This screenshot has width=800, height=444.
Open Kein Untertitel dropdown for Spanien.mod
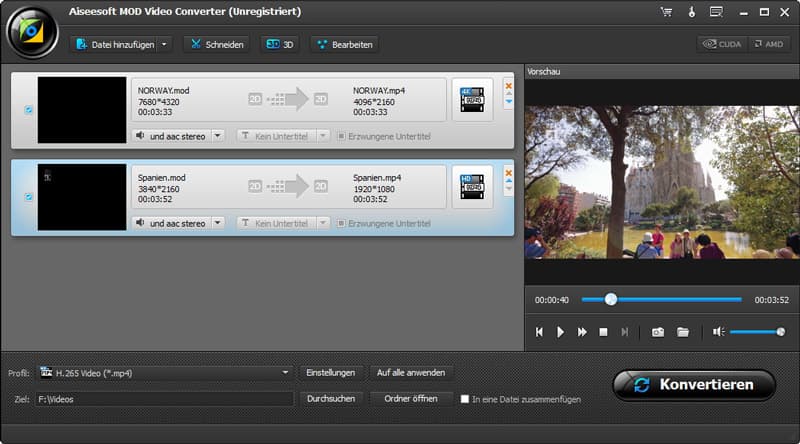(323, 224)
